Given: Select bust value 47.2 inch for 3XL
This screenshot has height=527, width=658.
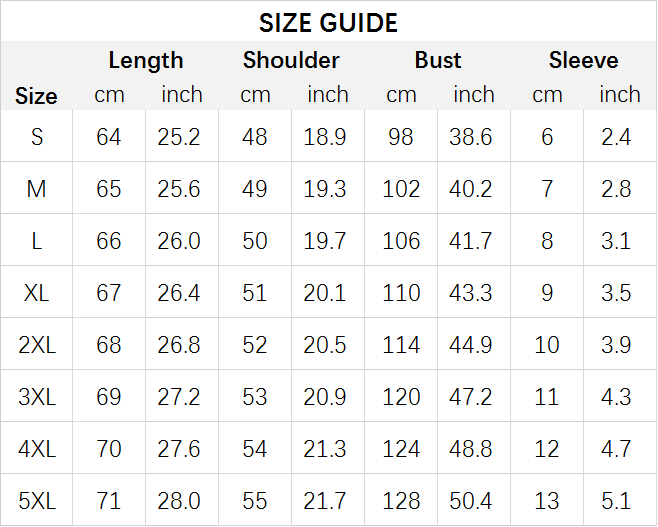Looking at the screenshot, I should click(470, 397).
